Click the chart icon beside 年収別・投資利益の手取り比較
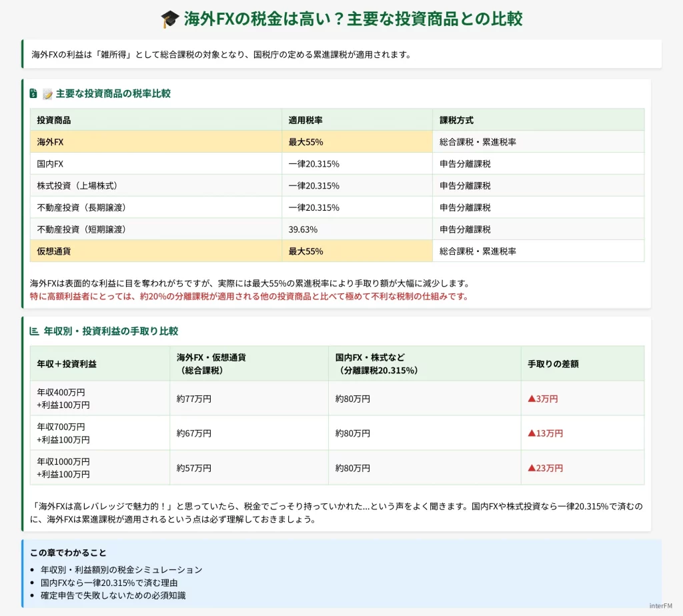This screenshot has width=683, height=616. [34, 331]
